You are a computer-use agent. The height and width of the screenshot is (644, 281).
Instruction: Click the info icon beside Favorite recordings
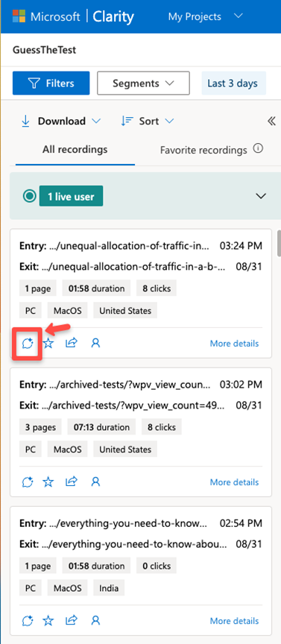(x=258, y=148)
